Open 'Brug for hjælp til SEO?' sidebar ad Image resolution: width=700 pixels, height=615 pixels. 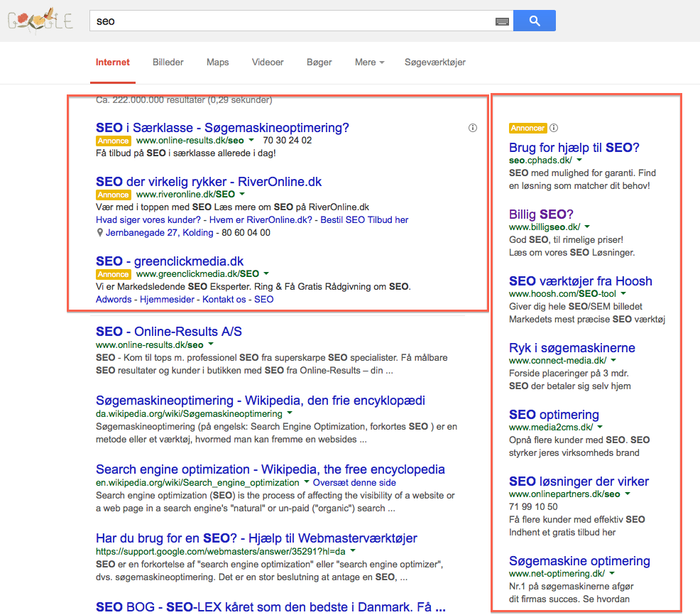[574, 148]
